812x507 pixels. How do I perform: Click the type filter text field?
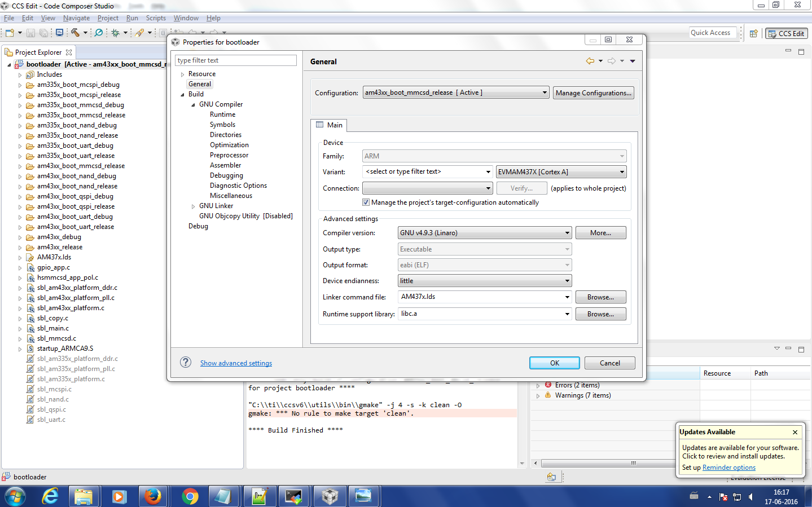236,60
